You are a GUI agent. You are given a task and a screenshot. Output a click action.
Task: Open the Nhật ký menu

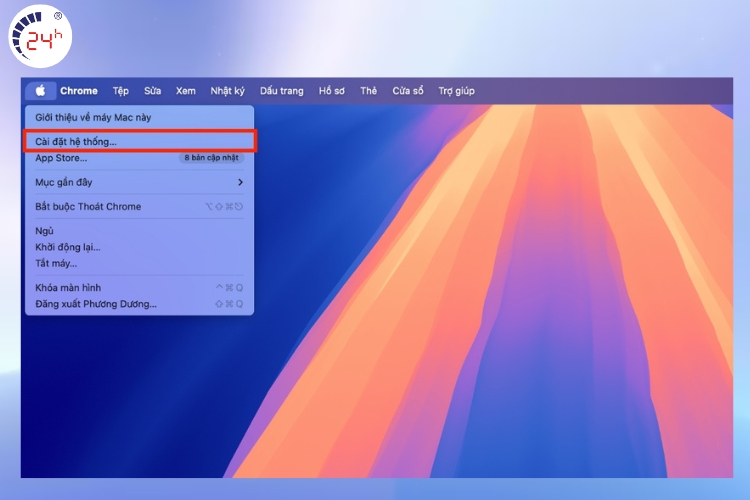click(x=228, y=91)
